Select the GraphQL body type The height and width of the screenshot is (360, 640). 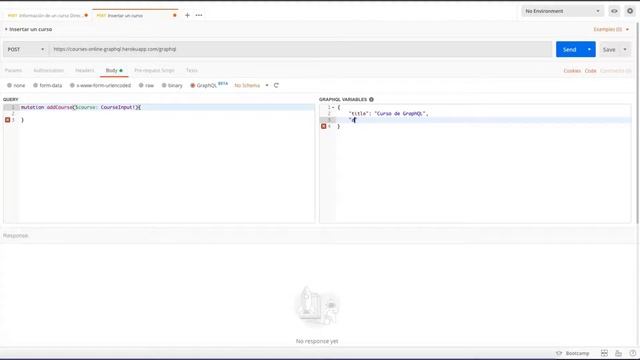click(x=204, y=85)
